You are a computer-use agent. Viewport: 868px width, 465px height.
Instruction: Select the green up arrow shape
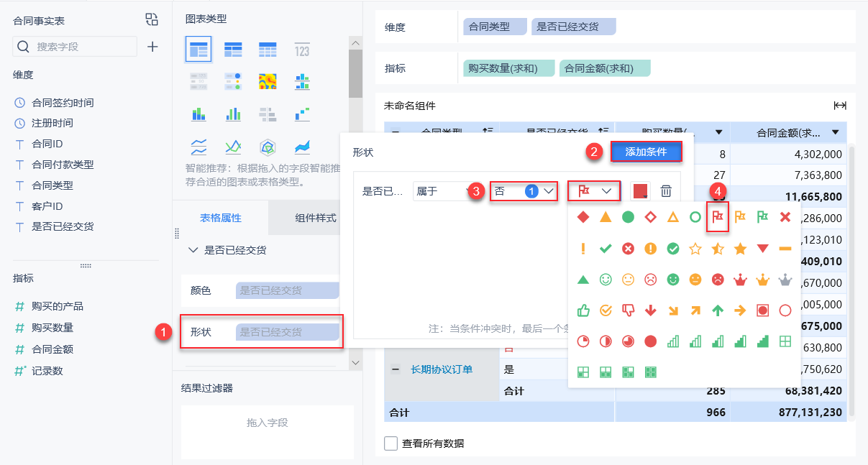click(718, 310)
